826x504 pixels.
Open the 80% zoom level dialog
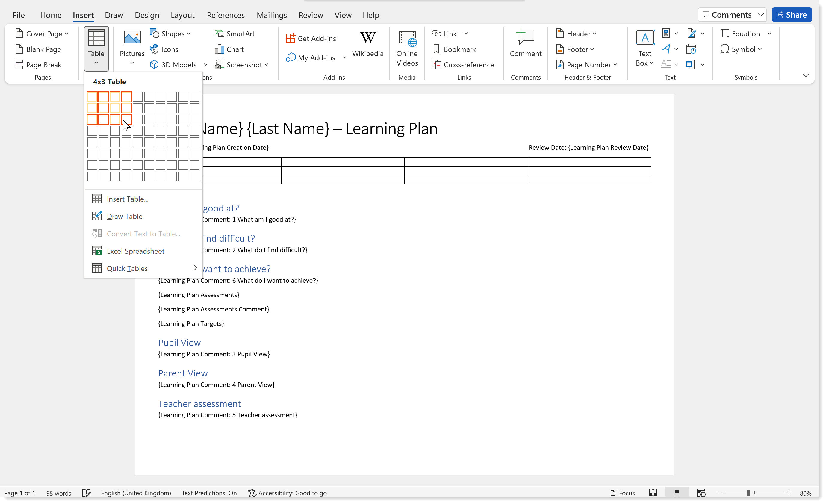pyautogui.click(x=806, y=493)
